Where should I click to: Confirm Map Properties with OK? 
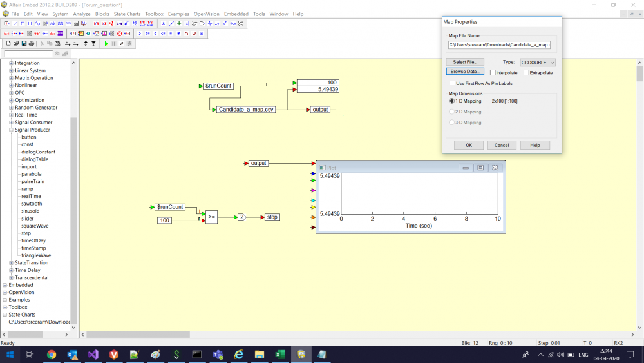pyautogui.click(x=469, y=145)
